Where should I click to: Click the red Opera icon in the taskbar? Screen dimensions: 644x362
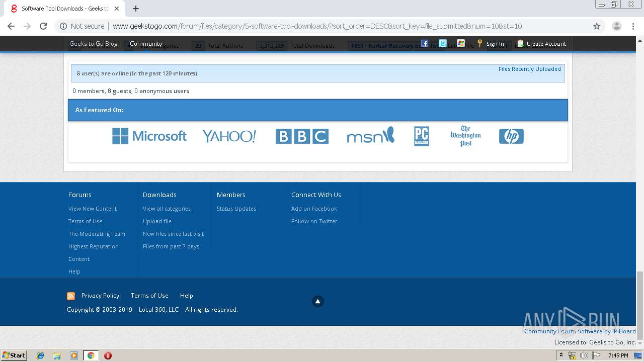click(108, 355)
